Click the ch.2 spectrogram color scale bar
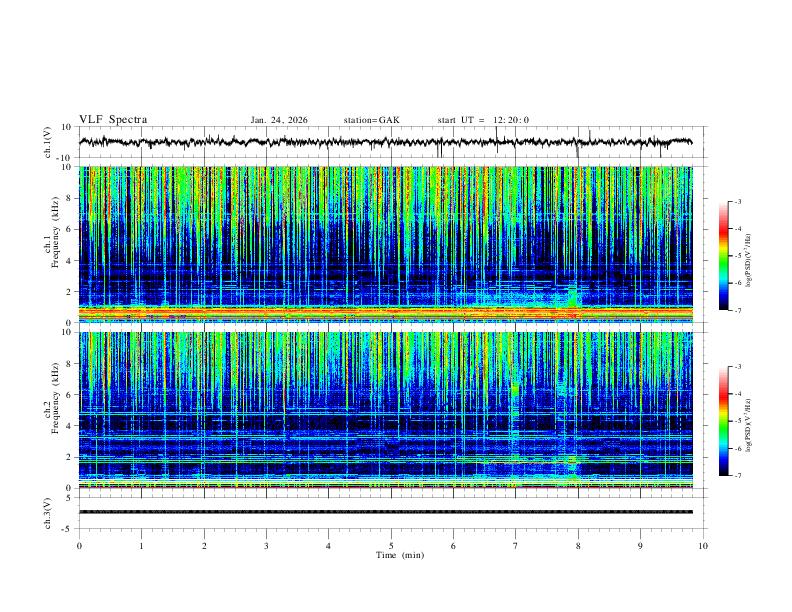792x612 pixels. point(723,421)
